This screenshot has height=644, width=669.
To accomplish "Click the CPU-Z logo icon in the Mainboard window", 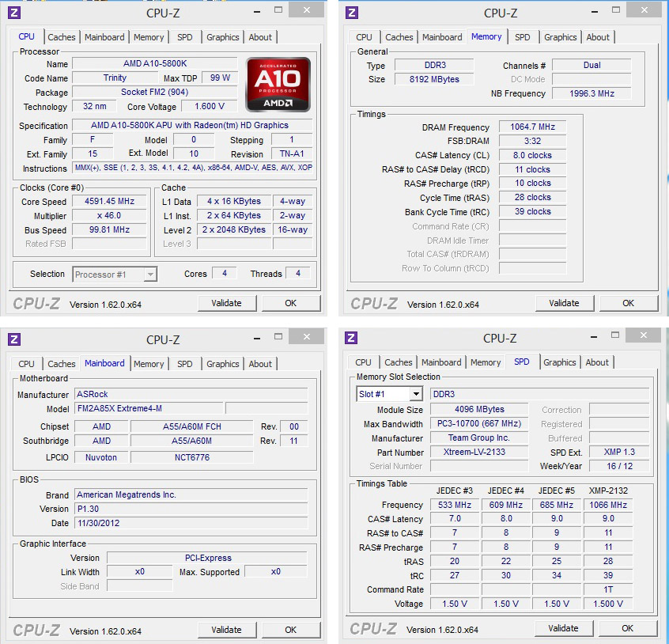I will click(14, 339).
